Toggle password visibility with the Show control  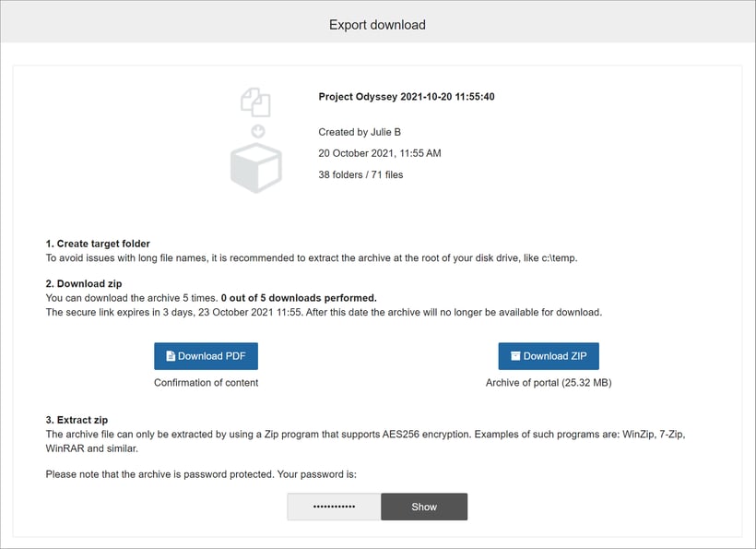(x=424, y=507)
